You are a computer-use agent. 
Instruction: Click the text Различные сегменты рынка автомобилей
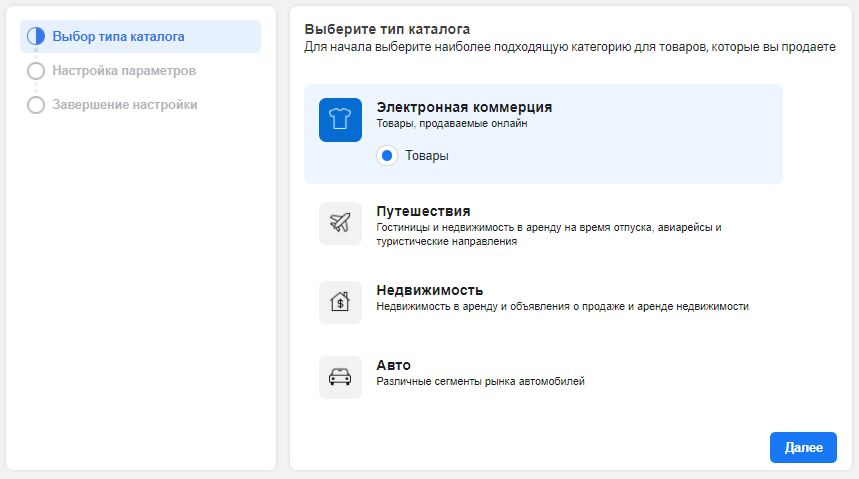[x=480, y=381]
